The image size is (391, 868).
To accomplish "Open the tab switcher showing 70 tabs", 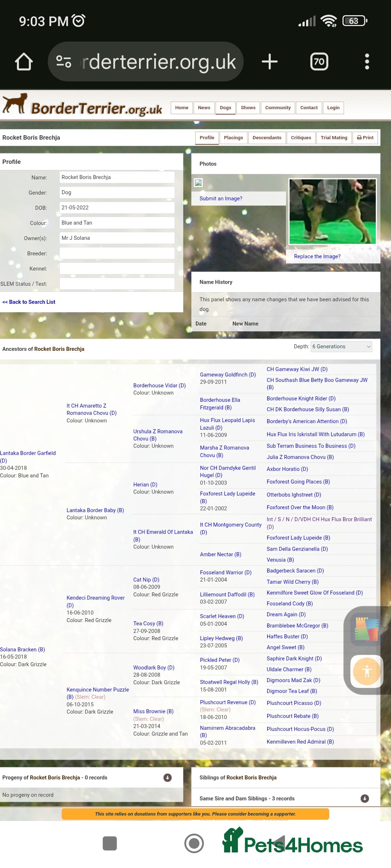I will click(x=319, y=61).
